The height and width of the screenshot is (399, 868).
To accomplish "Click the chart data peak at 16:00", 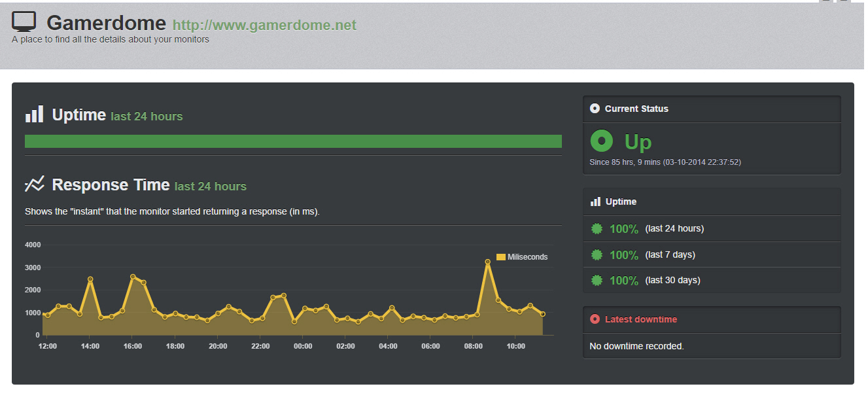I will coord(133,277).
